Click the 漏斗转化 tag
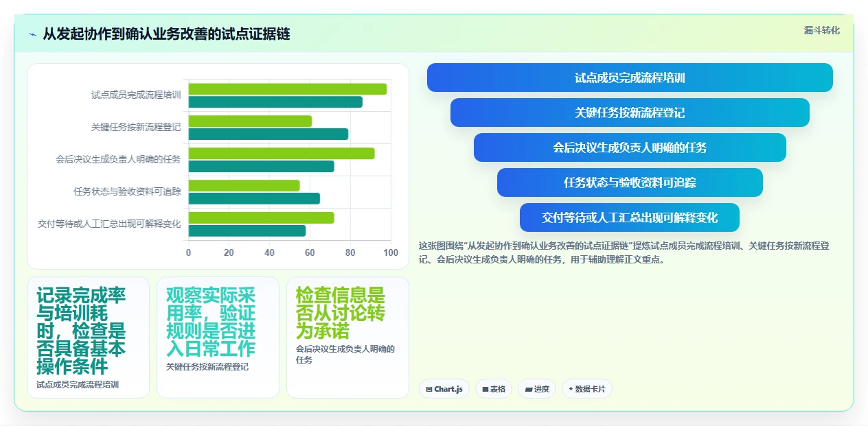 (822, 30)
